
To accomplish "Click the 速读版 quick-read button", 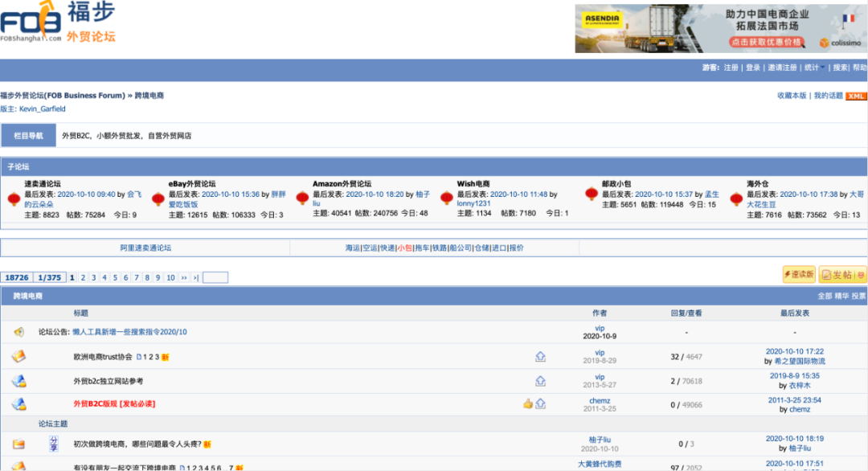I will 799,275.
